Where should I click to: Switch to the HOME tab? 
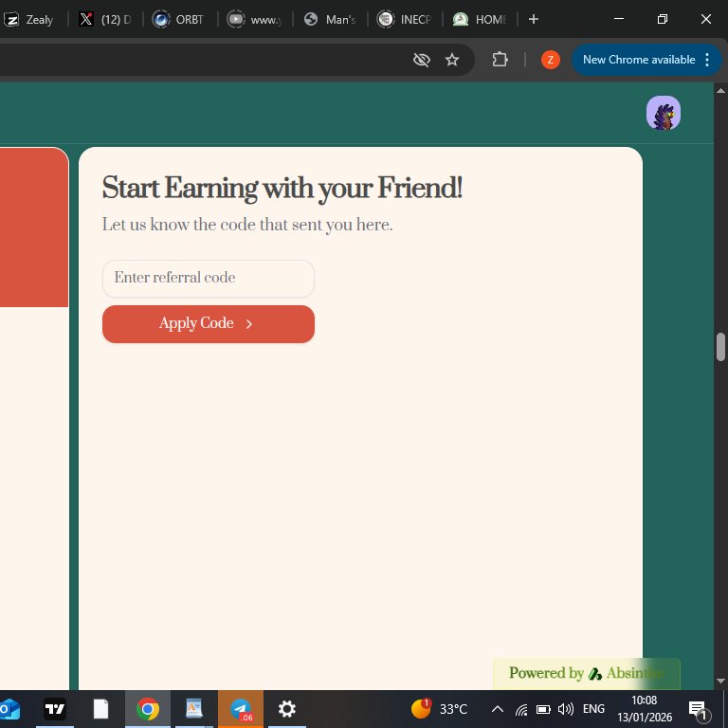coord(480,20)
